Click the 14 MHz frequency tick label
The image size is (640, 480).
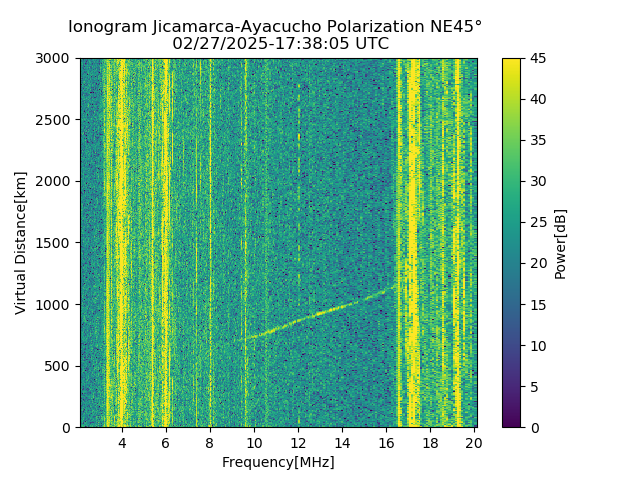click(342, 443)
